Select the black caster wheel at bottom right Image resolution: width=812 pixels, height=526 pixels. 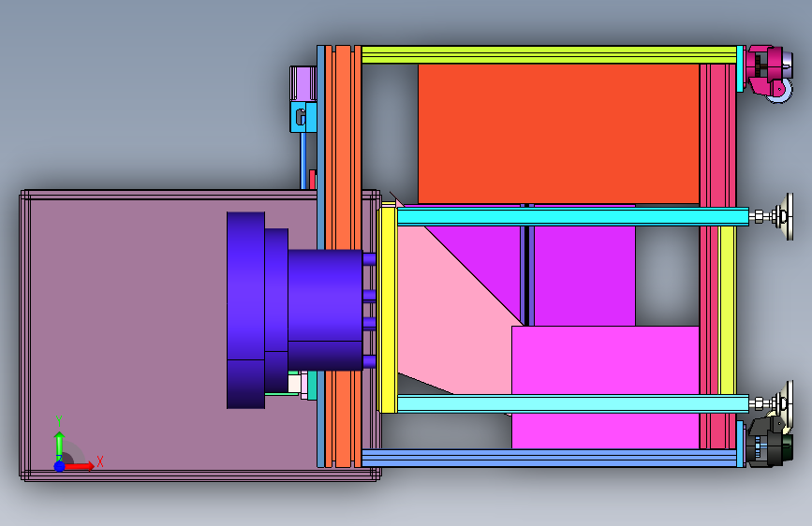(770, 442)
